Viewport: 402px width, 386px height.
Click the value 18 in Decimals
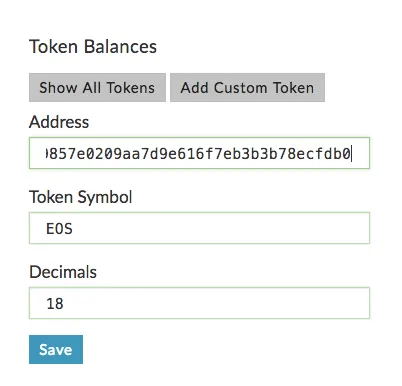point(55,304)
